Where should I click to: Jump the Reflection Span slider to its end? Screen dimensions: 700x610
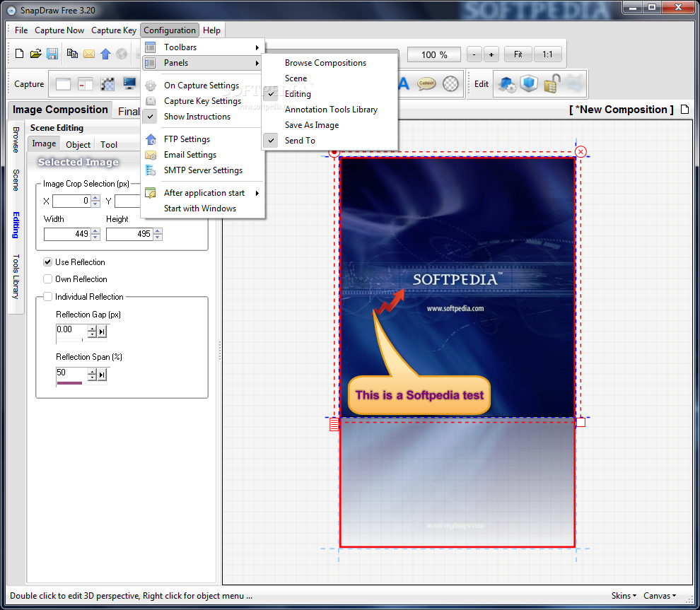click(103, 375)
